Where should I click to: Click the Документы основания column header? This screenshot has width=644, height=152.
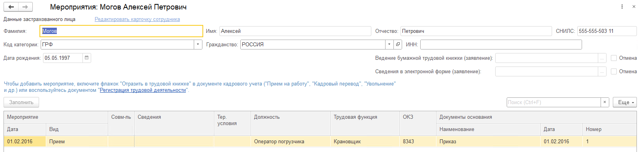coord(536,117)
